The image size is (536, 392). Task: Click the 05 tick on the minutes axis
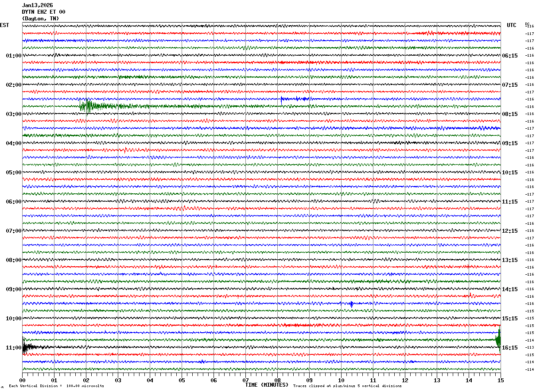coord(182,380)
